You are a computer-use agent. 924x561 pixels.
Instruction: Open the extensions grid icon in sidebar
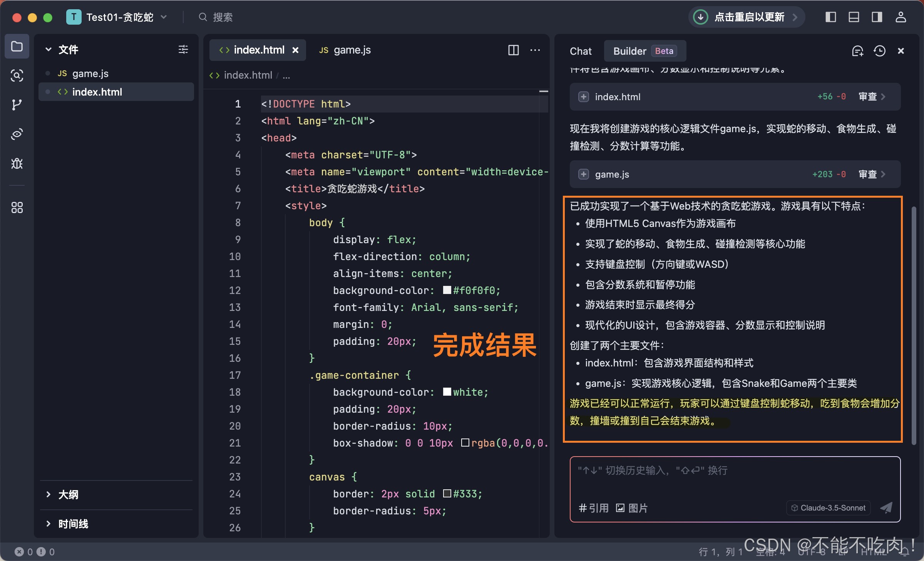(x=17, y=208)
